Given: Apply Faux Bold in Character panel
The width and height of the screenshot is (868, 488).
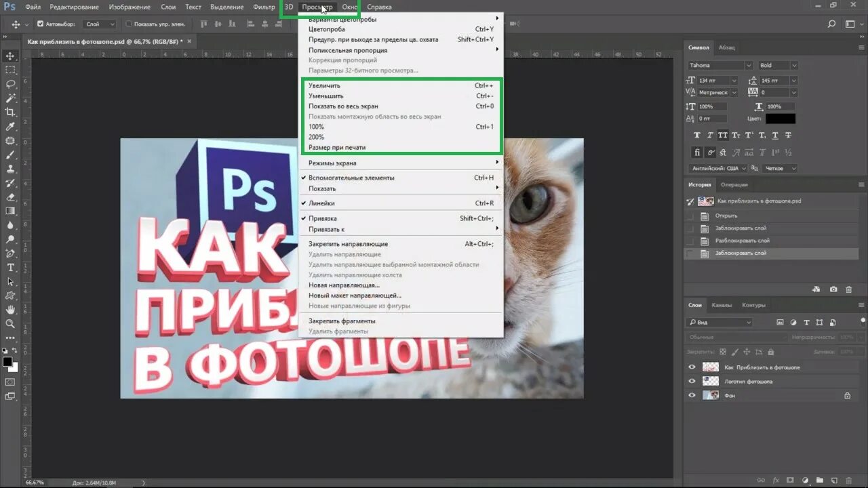Looking at the screenshot, I should pyautogui.click(x=697, y=135).
